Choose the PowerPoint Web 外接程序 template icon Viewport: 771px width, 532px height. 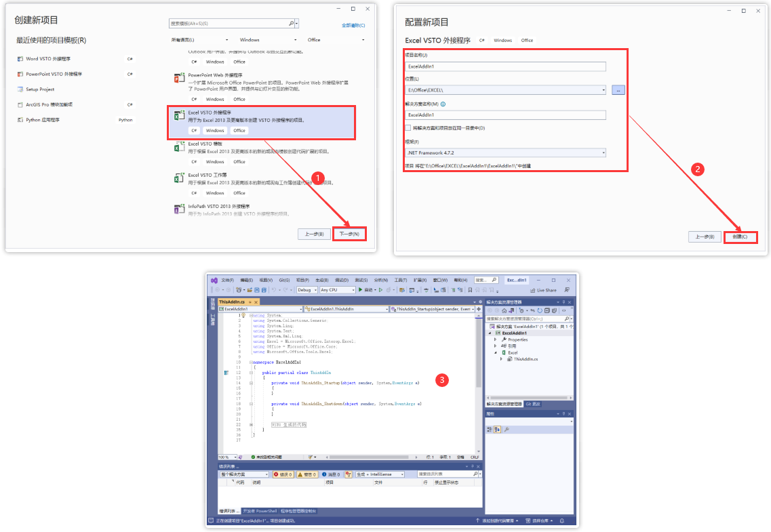point(179,78)
